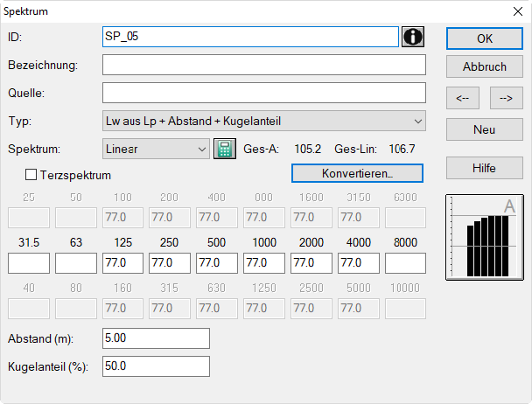The height and width of the screenshot is (404, 532).
Task: Click the Konvertieren button
Action: (357, 173)
